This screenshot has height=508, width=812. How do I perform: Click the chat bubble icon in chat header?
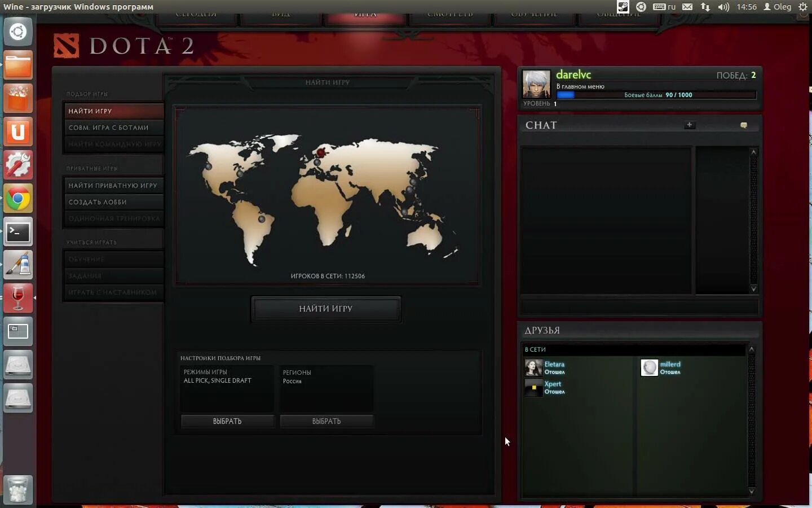[743, 125]
